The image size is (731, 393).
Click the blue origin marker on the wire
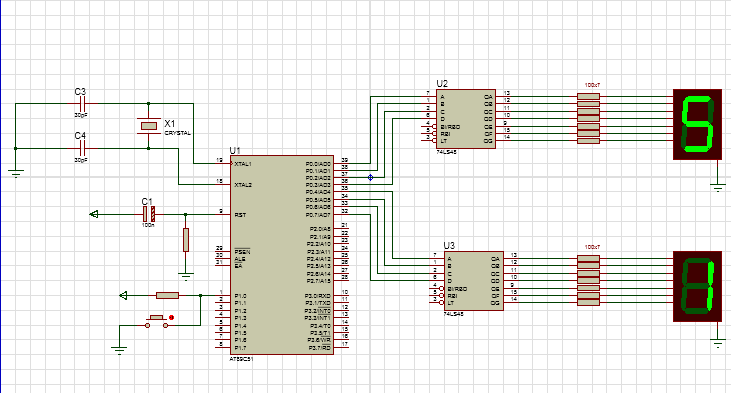coord(370,178)
